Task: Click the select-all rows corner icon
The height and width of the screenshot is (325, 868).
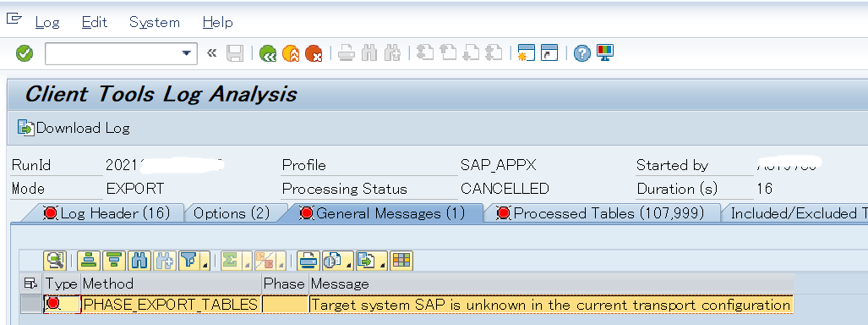Action: click(x=31, y=284)
